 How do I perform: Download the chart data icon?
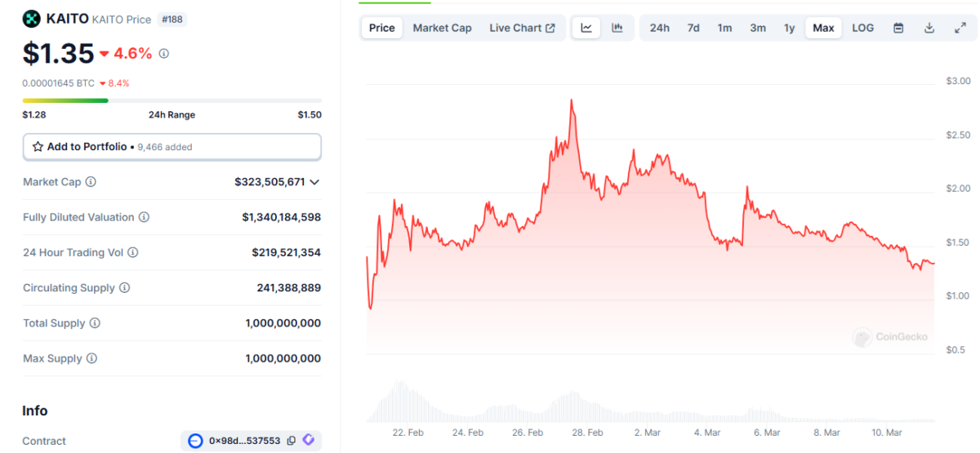[x=929, y=28]
